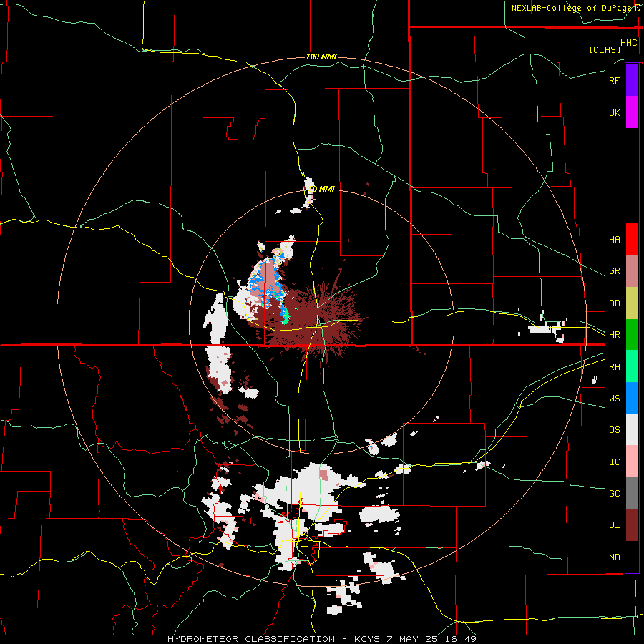The width and height of the screenshot is (644, 644).
Task: Click the [CLAS] units label
Action: point(605,49)
